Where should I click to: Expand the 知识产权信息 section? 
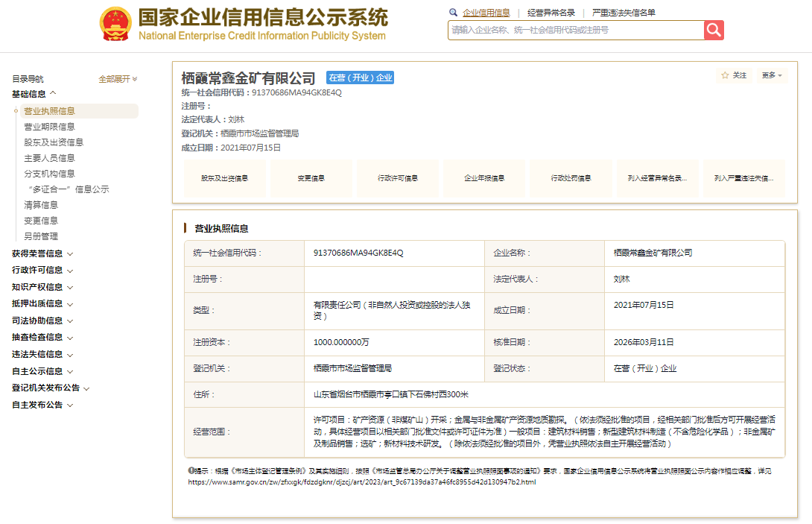coord(42,287)
